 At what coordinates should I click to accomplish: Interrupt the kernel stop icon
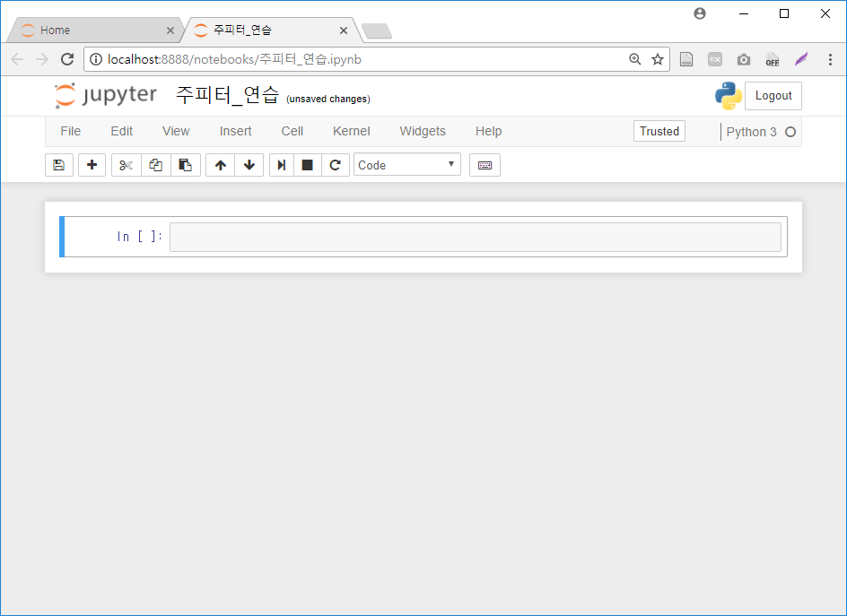tap(308, 165)
